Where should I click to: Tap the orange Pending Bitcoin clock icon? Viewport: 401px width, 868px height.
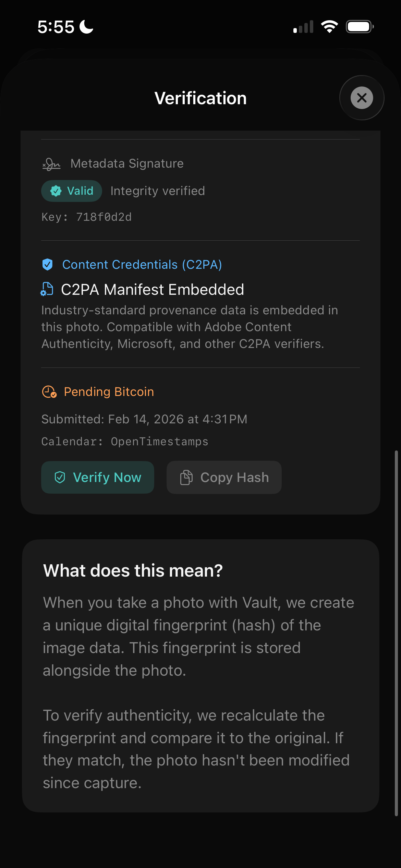(49, 392)
